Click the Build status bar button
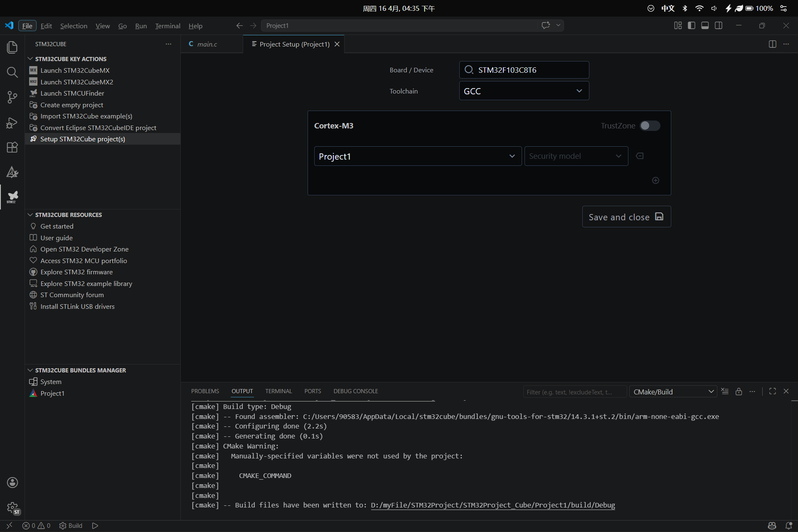798x532 pixels. coord(71,526)
